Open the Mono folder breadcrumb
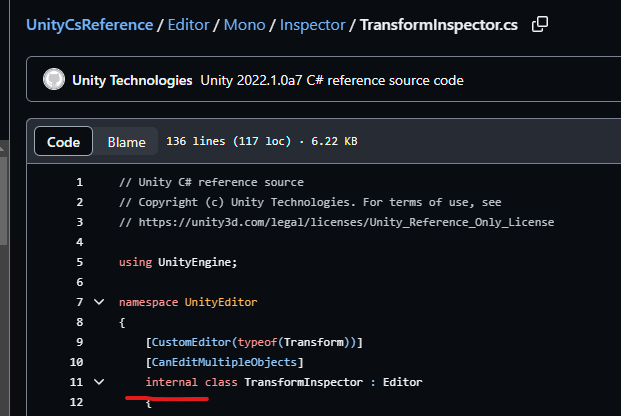 244,25
